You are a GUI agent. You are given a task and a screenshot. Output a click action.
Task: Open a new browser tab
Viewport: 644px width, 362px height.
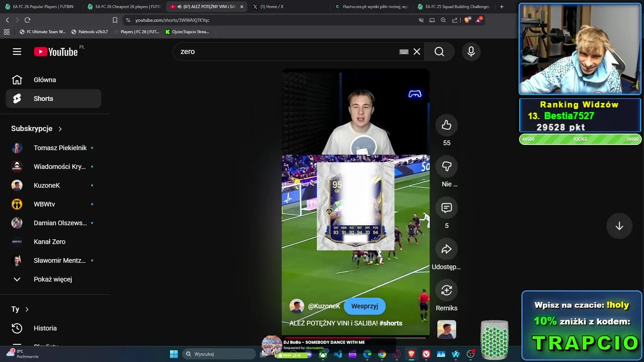pyautogui.click(x=502, y=7)
